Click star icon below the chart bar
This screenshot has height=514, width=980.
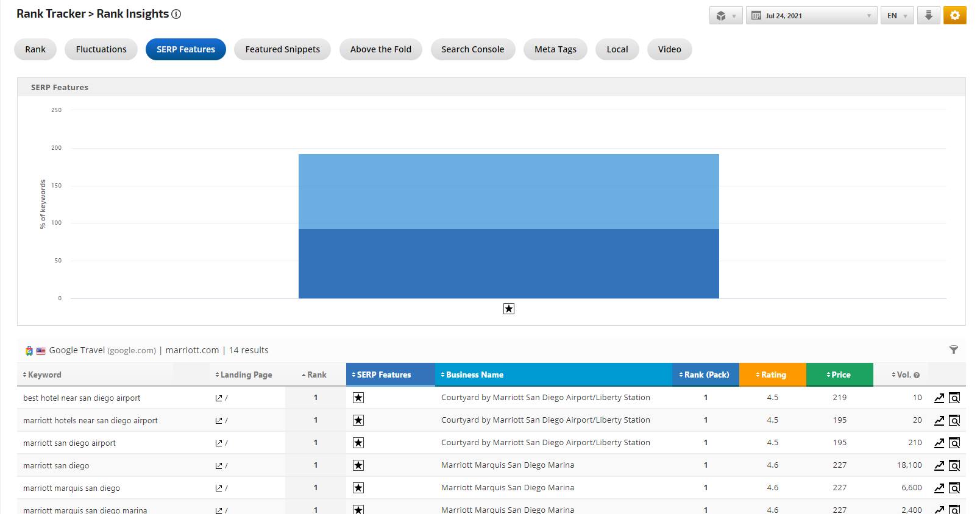click(x=509, y=309)
